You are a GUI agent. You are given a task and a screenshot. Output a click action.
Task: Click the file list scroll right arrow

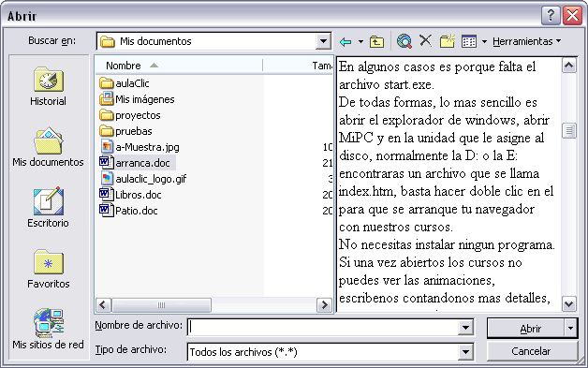pyautogui.click(x=324, y=305)
